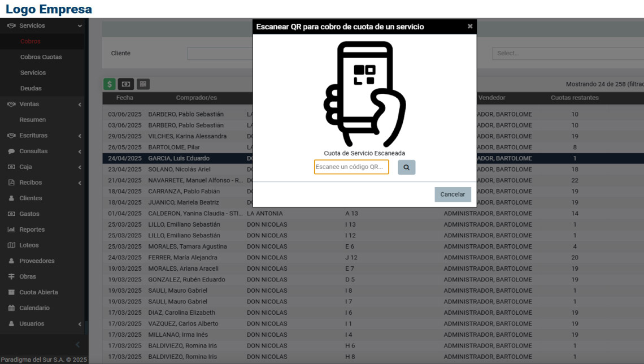644x364 pixels.
Task: Expand the Usuarios submenu arrow
Action: click(x=80, y=324)
